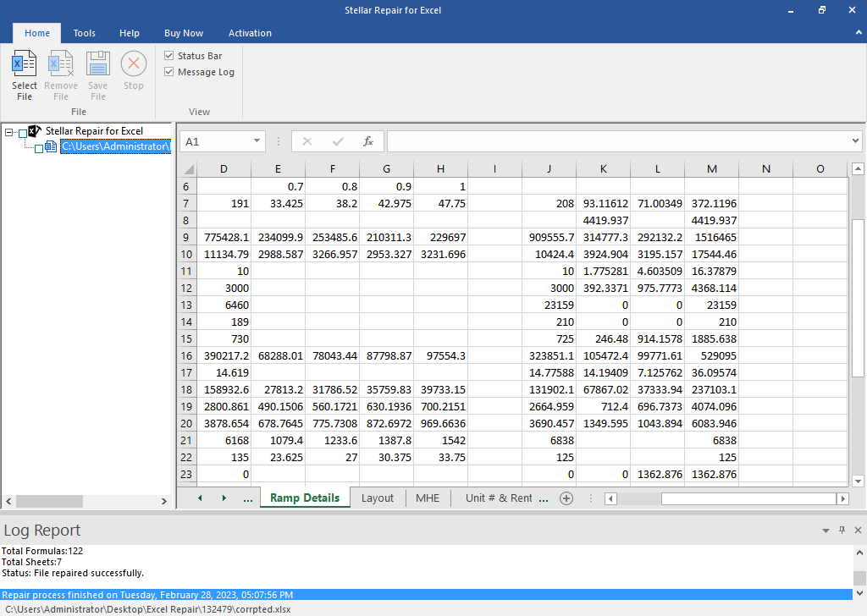Select row 9 header
The image size is (867, 616).
click(x=186, y=238)
